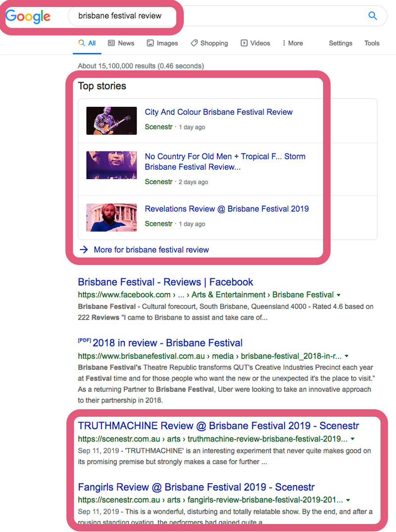
Task: Open Revelations Review @ Brisbane Festival 2019
Action: (x=227, y=209)
